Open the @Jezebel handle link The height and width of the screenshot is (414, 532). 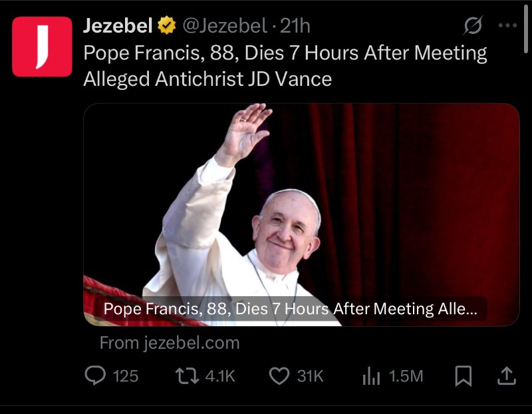point(224,27)
